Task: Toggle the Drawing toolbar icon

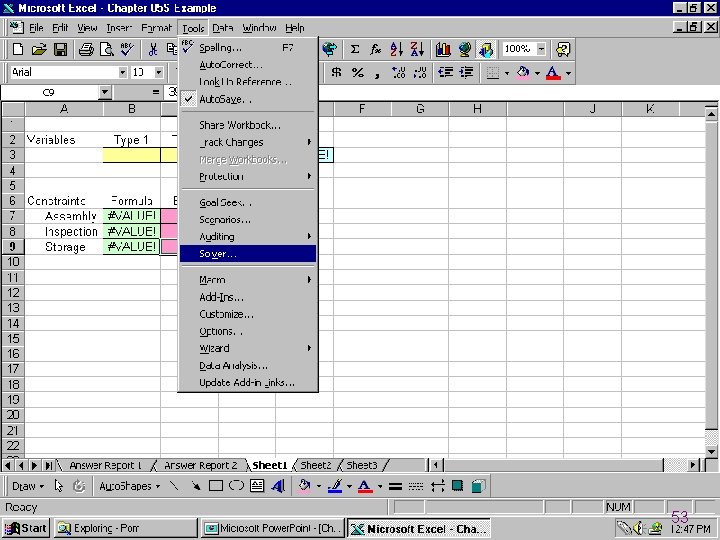Action: pyautogui.click(x=486, y=49)
